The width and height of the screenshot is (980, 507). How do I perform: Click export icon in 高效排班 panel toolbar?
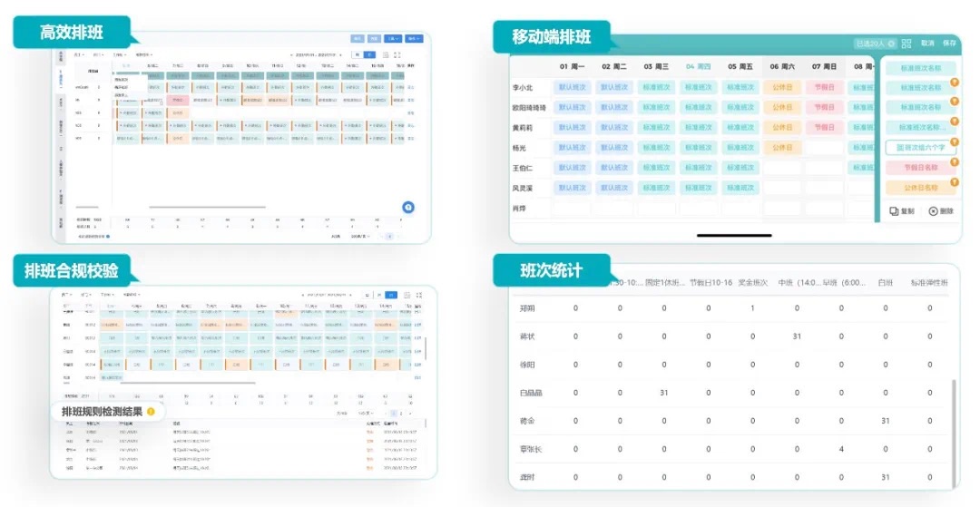386,55
